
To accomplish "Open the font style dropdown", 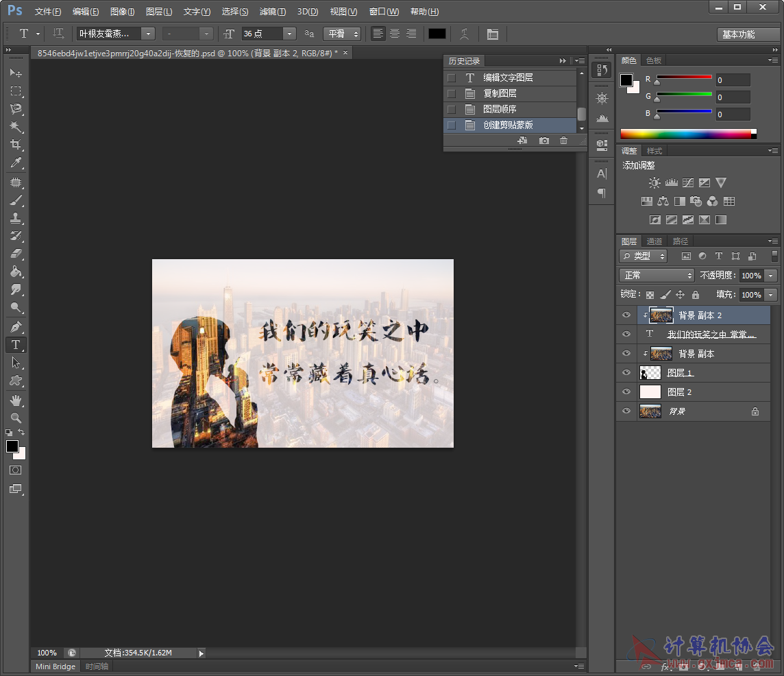I will [206, 34].
